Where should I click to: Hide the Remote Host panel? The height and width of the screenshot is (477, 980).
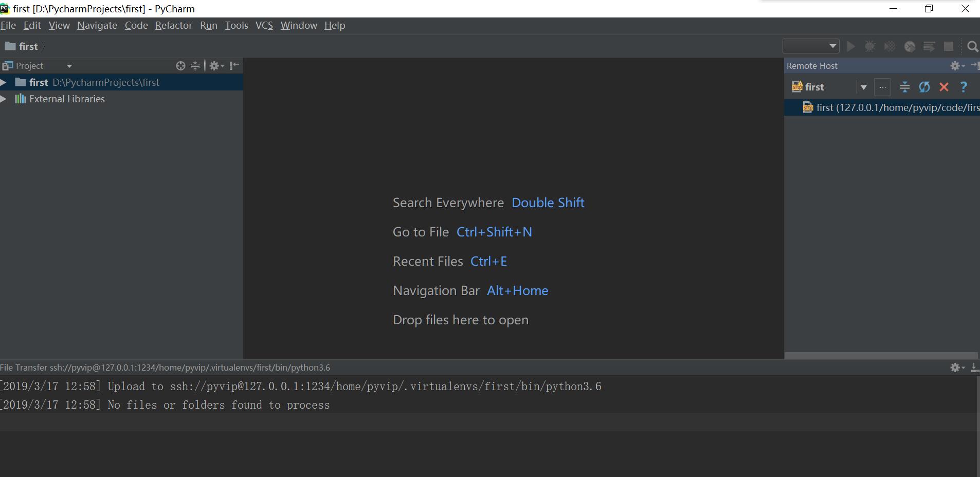[974, 65]
